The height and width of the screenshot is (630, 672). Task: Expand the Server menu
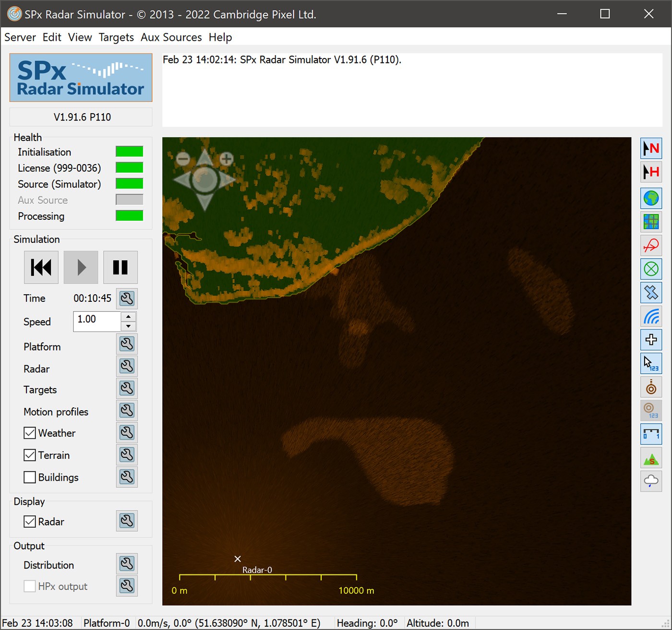click(20, 37)
